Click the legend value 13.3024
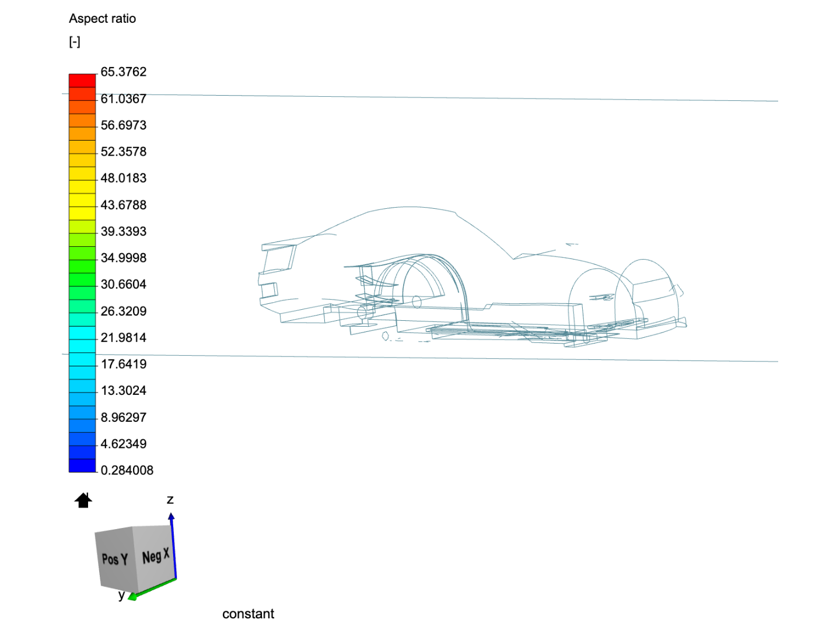Screen dimensions: 840x630 (124, 390)
